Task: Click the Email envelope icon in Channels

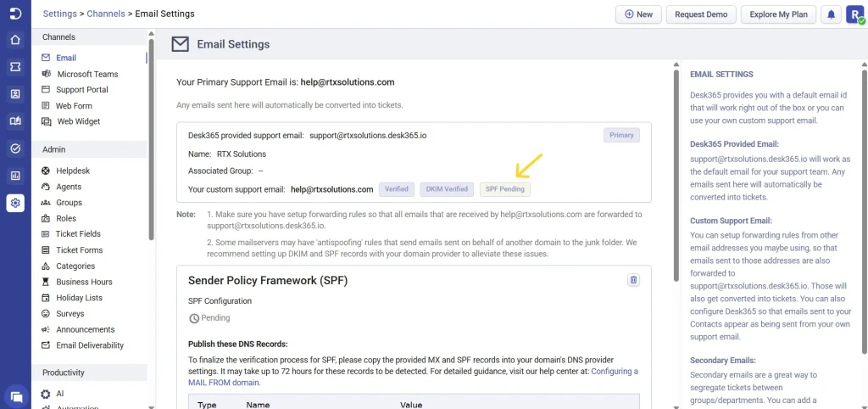Action: click(x=46, y=58)
